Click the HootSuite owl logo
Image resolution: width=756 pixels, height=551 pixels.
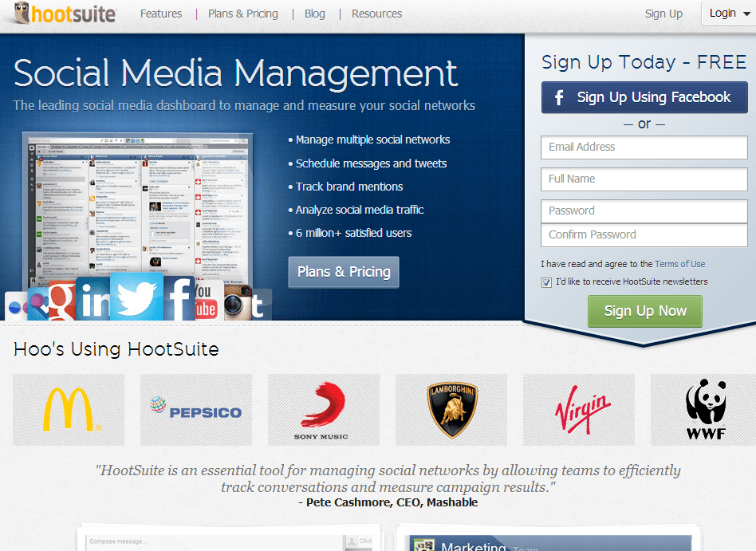[x=65, y=13]
